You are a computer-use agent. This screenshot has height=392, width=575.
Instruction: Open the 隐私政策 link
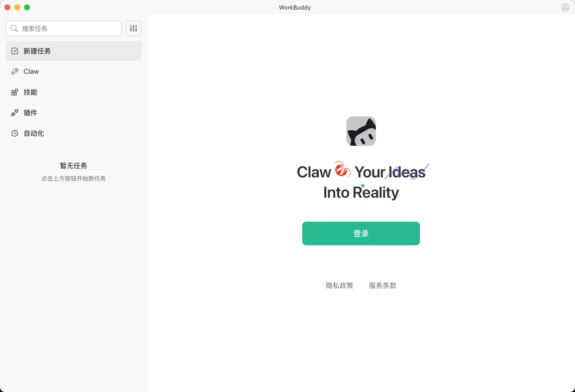point(340,285)
